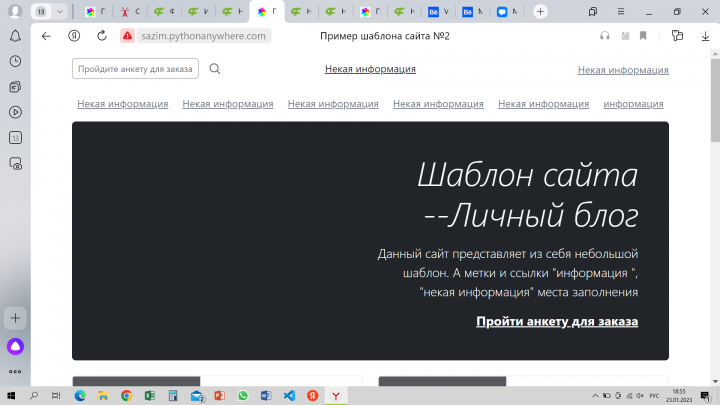Click the website's search magnifier icon

click(214, 69)
